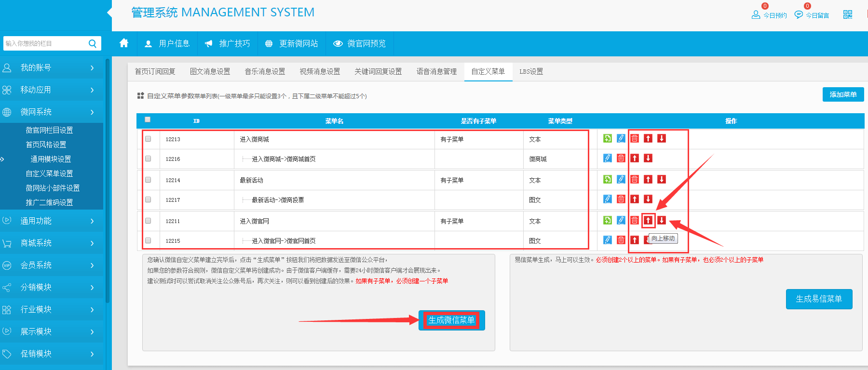
Task: Switch to LBS设置 tab
Action: pos(531,72)
